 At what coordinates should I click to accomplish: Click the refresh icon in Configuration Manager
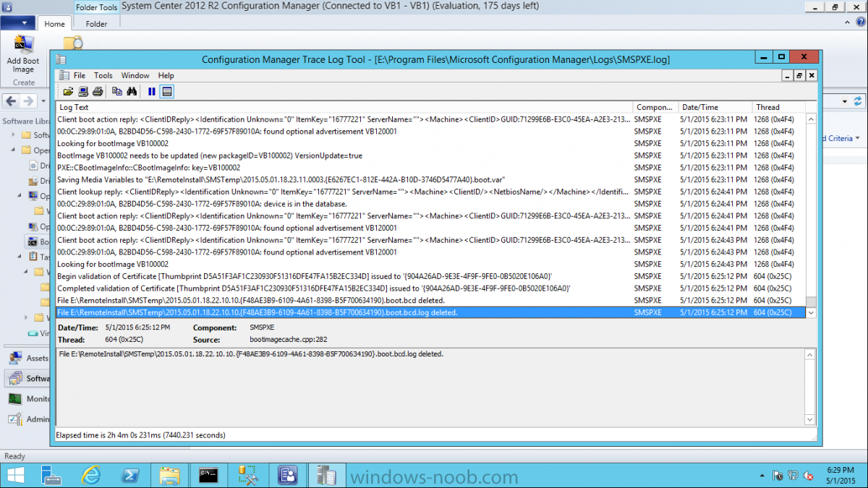point(858,100)
